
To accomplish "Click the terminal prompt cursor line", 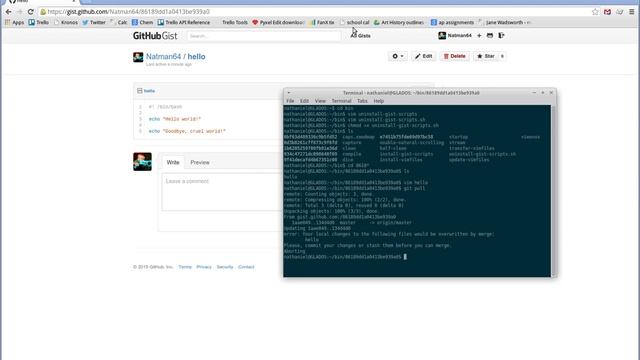I will (345, 257).
